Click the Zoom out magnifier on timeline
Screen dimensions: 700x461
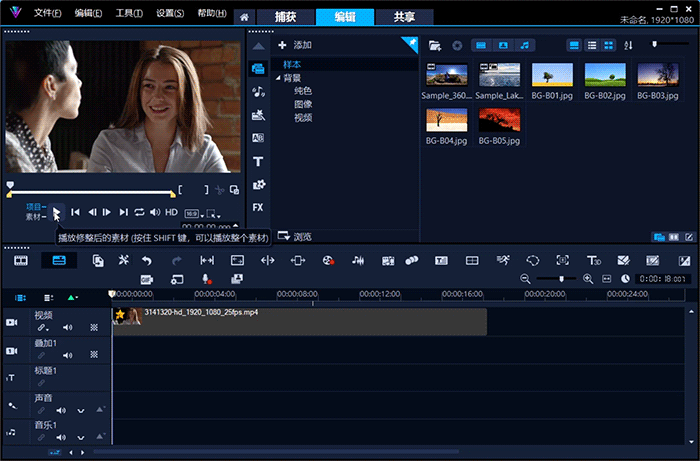(x=525, y=279)
